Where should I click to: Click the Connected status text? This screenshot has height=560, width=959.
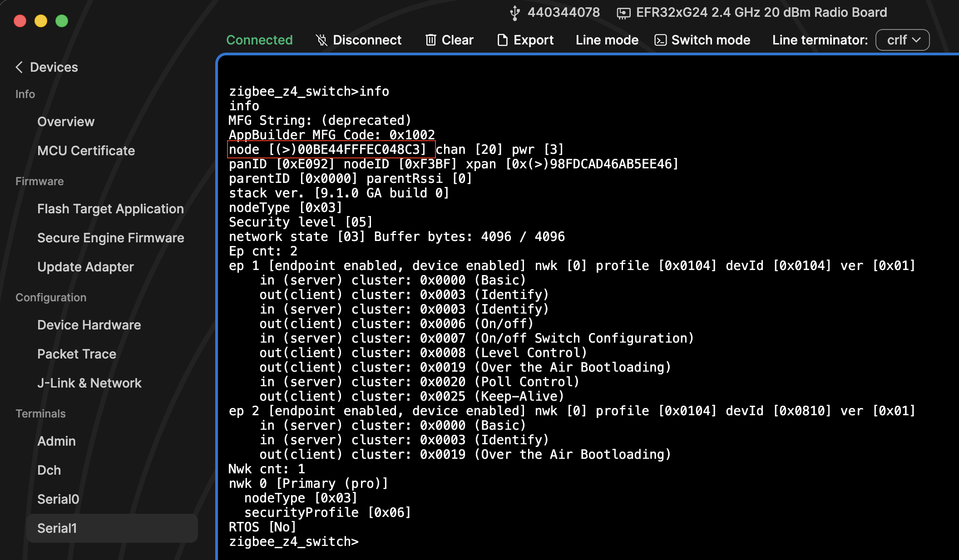(x=259, y=40)
